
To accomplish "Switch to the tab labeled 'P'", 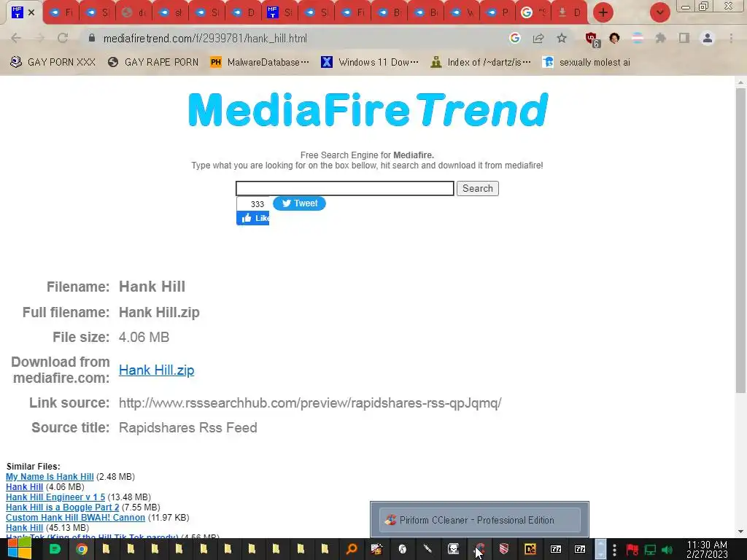I will (x=498, y=12).
